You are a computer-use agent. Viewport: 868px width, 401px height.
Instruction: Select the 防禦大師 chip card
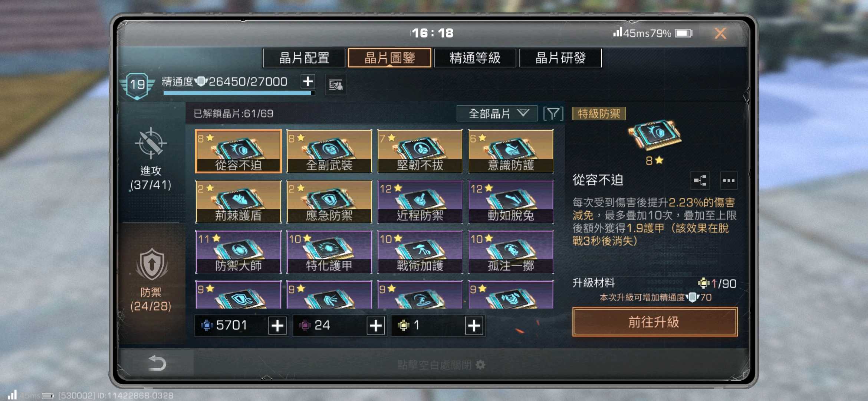tap(239, 252)
